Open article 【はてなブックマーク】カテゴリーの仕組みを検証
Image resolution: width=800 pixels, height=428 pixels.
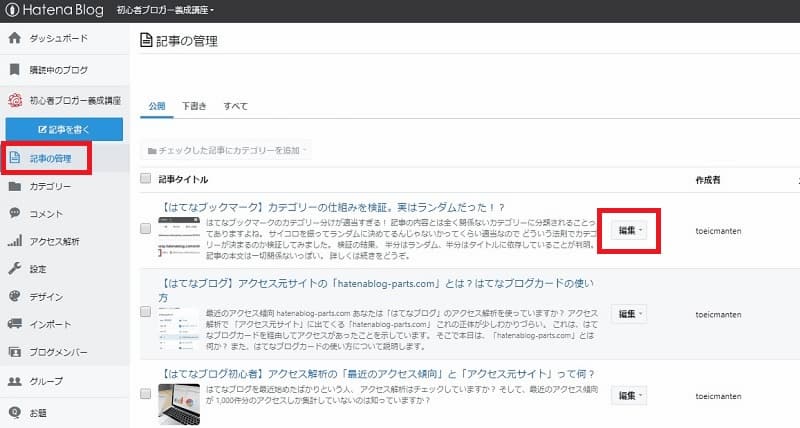332,207
